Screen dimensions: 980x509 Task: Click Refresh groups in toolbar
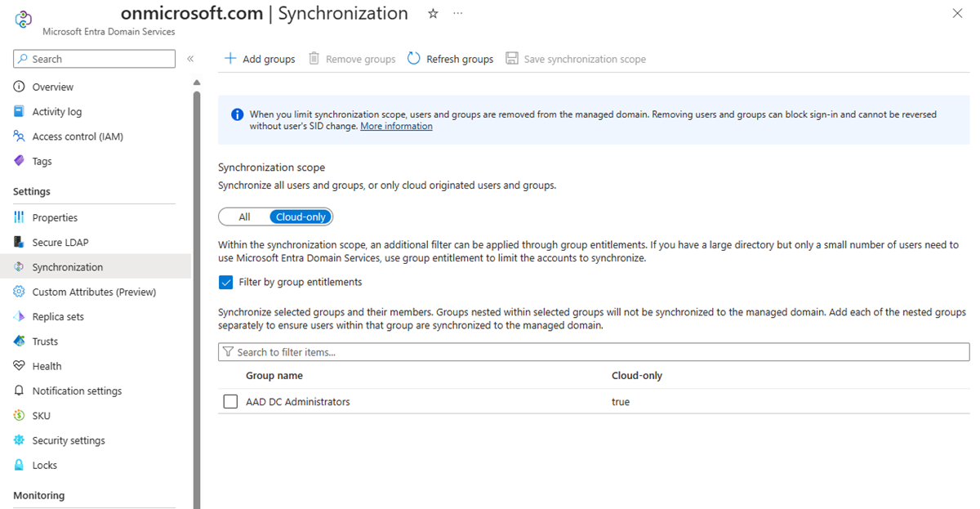(449, 58)
